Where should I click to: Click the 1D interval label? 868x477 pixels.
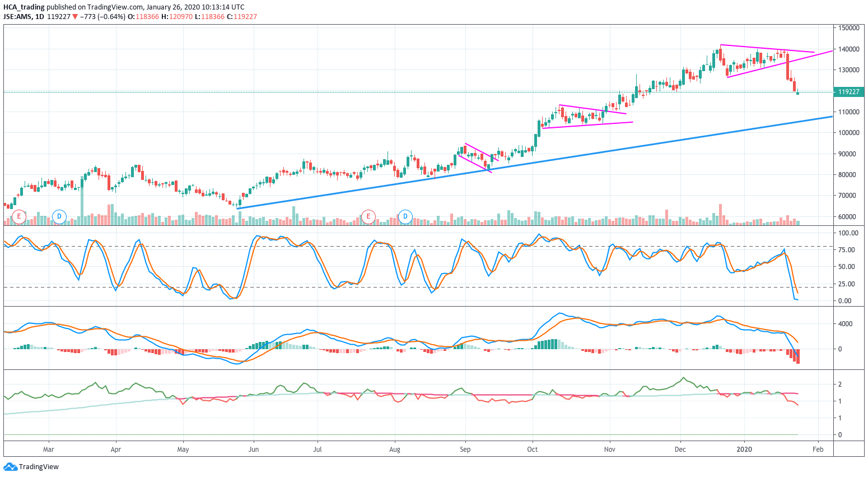tap(39, 16)
